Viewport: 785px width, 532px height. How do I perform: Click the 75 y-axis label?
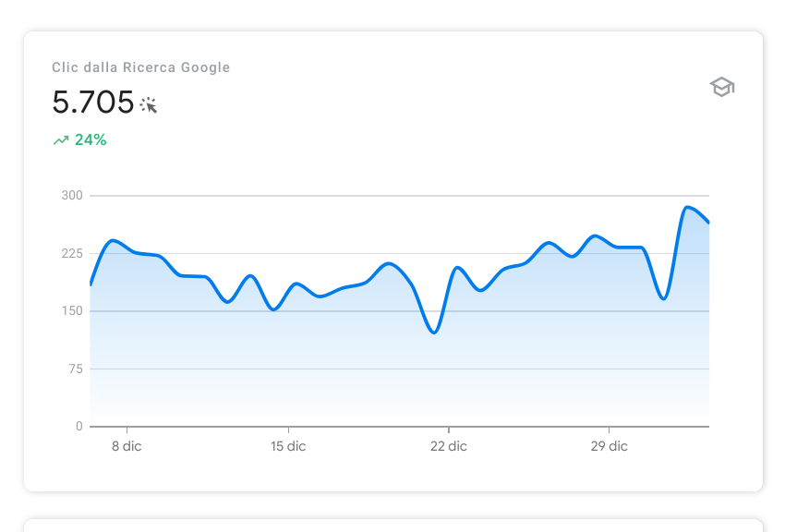75,369
